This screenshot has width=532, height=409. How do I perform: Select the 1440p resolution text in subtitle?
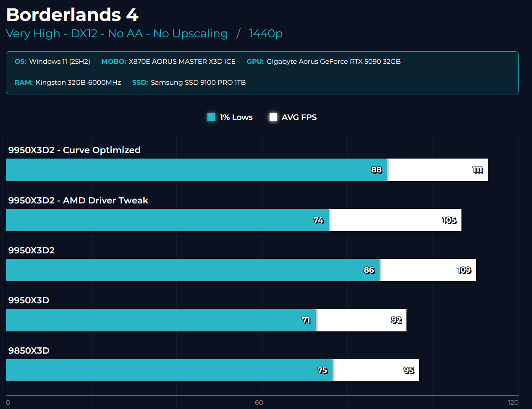pos(265,34)
